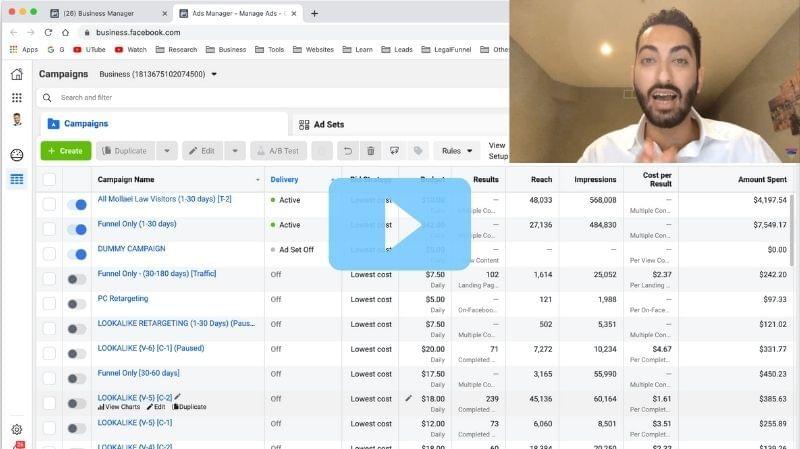This screenshot has height=449, width=800.
Task: Click the green Create button
Action: [x=65, y=151]
